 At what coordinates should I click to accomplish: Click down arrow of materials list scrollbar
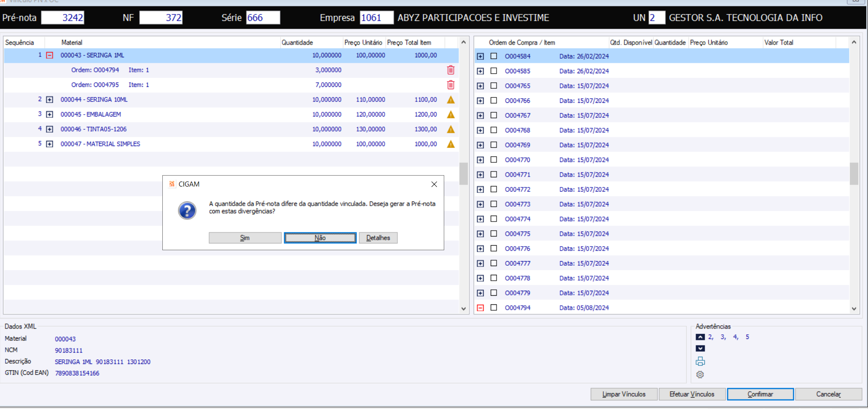coord(464,308)
